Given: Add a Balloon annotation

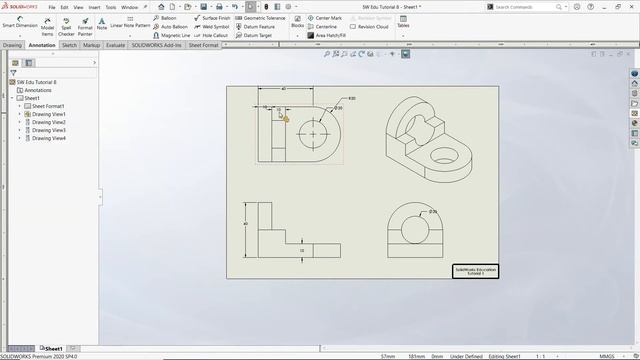Looking at the screenshot, I should pos(164,18).
